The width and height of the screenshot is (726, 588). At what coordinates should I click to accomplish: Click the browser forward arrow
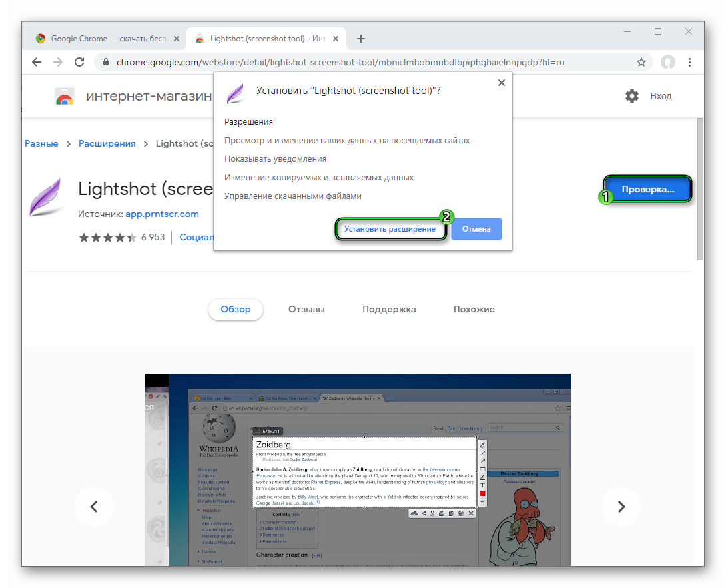click(58, 62)
